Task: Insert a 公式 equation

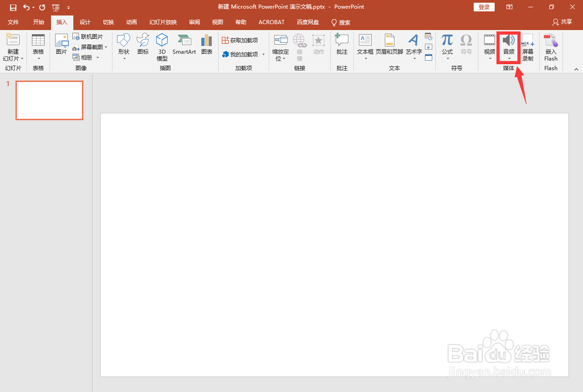Action: click(x=447, y=47)
